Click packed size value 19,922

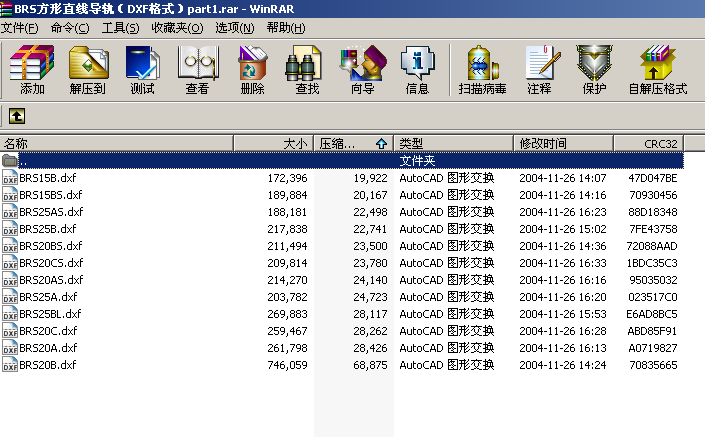(370, 178)
